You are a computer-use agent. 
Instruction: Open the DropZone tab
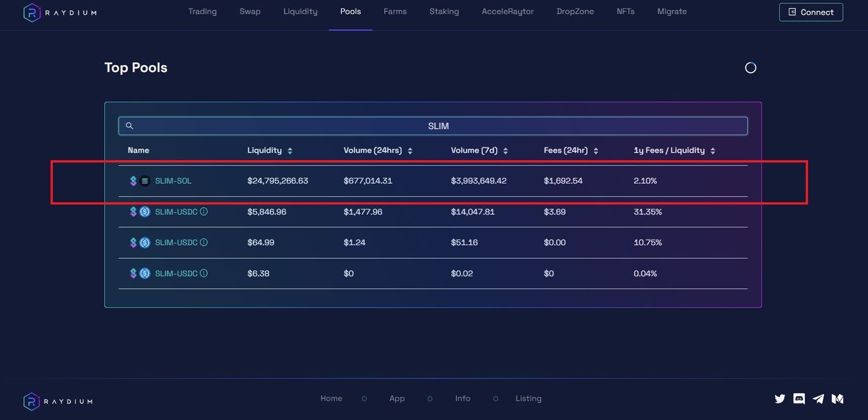click(575, 11)
